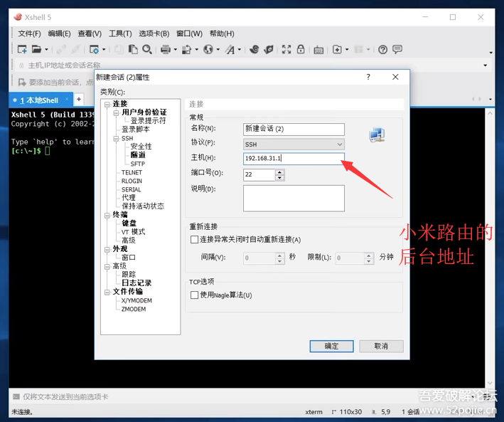The image size is (504, 422).
Task: Select SFTP in category tree
Action: click(138, 164)
